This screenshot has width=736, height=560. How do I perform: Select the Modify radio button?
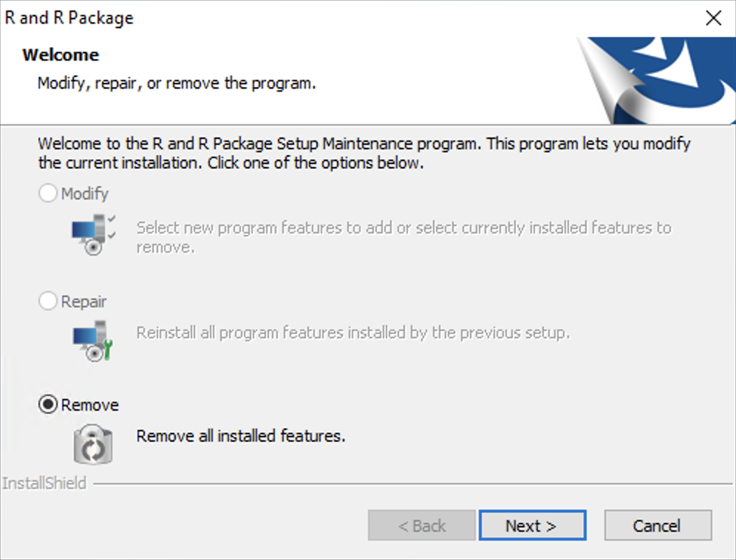click(x=48, y=194)
